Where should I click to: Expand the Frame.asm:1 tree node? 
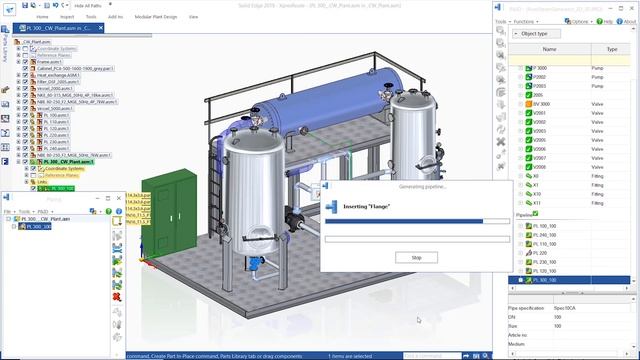pyautogui.click(x=18, y=62)
